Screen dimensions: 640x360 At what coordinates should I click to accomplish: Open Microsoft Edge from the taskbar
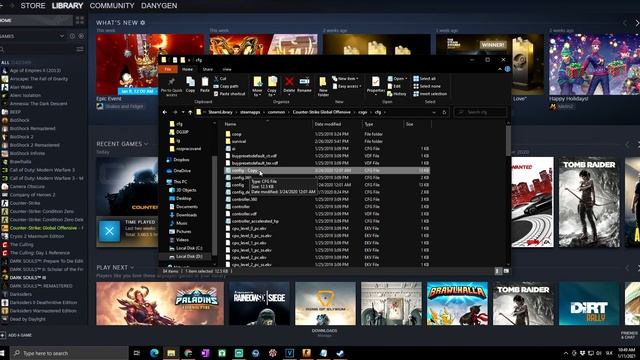[154, 353]
